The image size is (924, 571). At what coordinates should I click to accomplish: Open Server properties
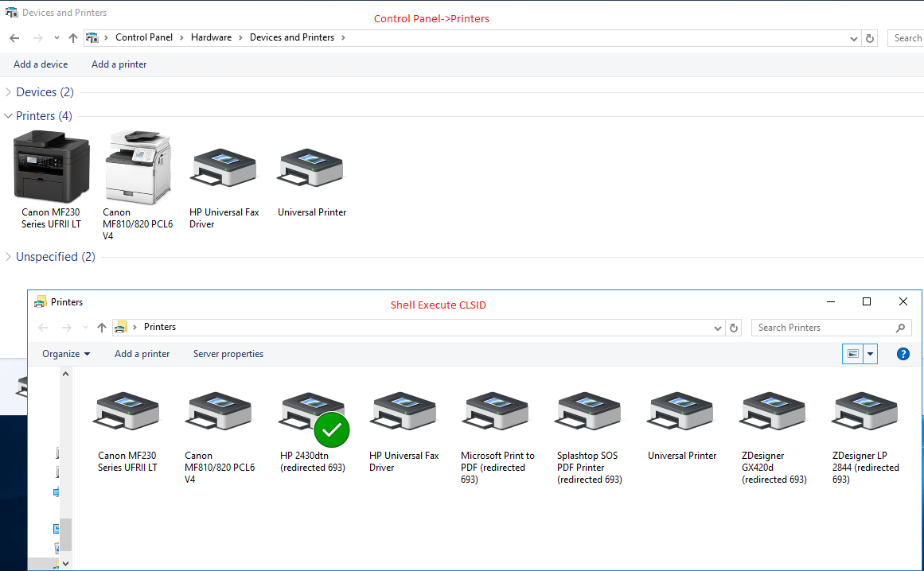click(228, 354)
